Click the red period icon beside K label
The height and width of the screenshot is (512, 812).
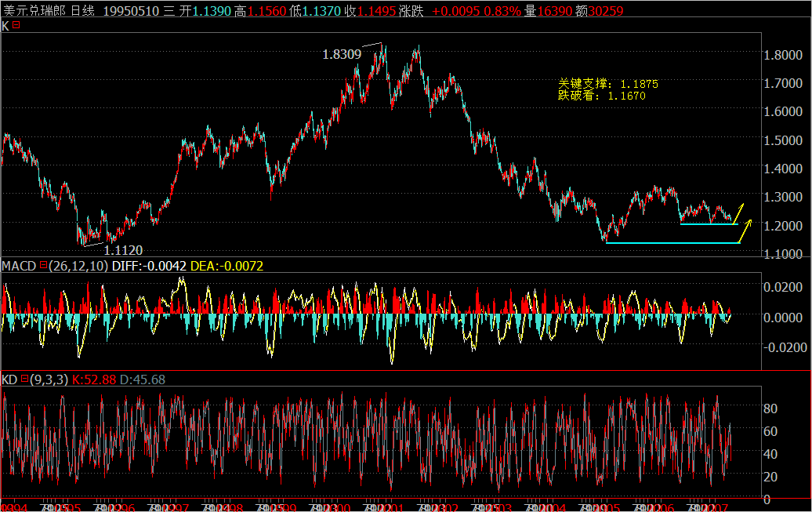[17, 26]
